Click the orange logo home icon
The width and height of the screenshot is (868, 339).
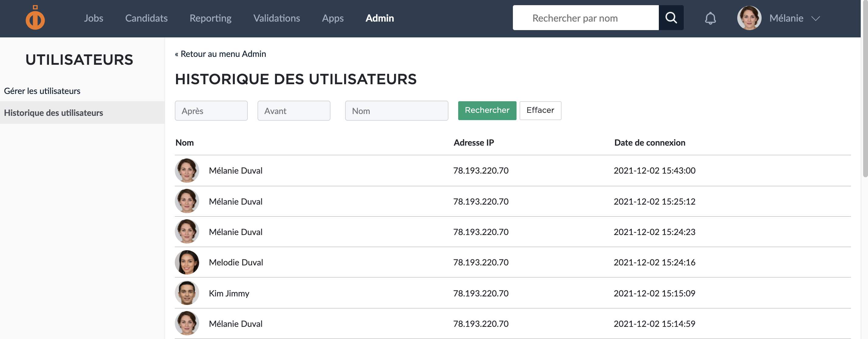click(x=35, y=18)
